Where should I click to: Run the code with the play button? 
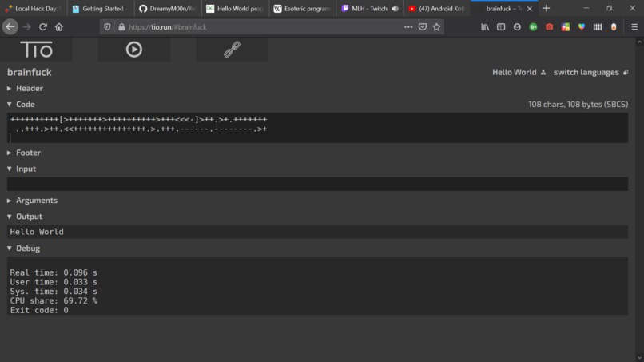[134, 50]
